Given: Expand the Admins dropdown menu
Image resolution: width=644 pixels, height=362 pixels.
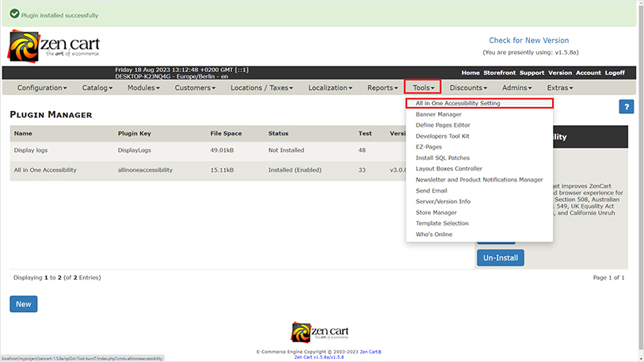Looking at the screenshot, I should 516,87.
